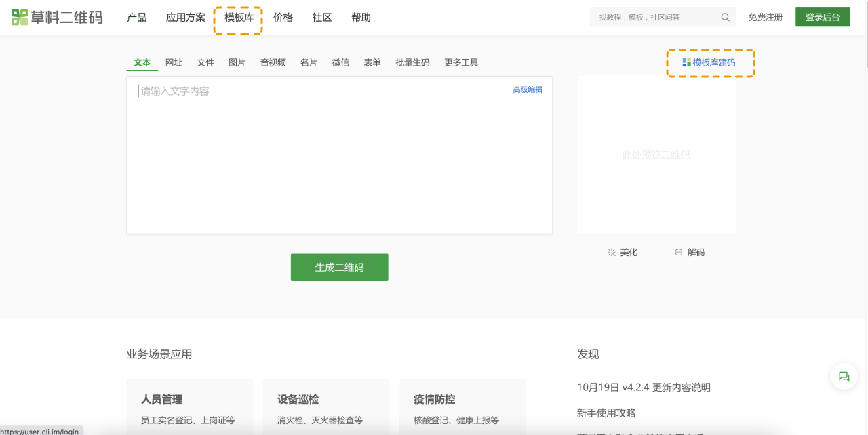
Task: Open the 设备巡检 scenario card
Action: (326, 407)
